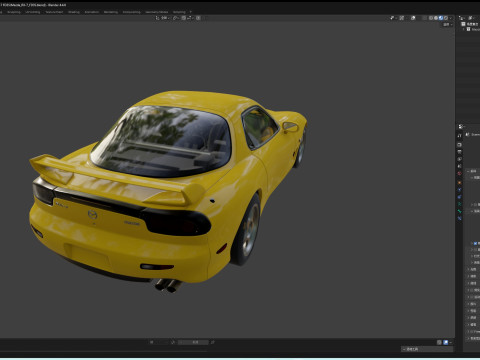Open the Tool properties tab
Viewport: 480px width, 360px height.
459,136
